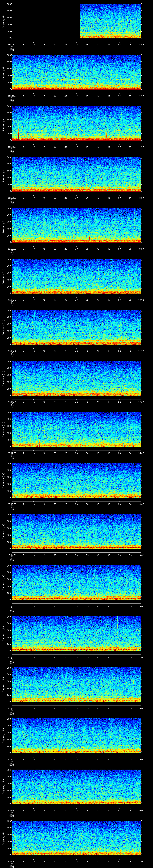Screen dimensions: 153x868
Task: Select the spectrogram panel starting at 23:17:00
Action: (77, 685)
